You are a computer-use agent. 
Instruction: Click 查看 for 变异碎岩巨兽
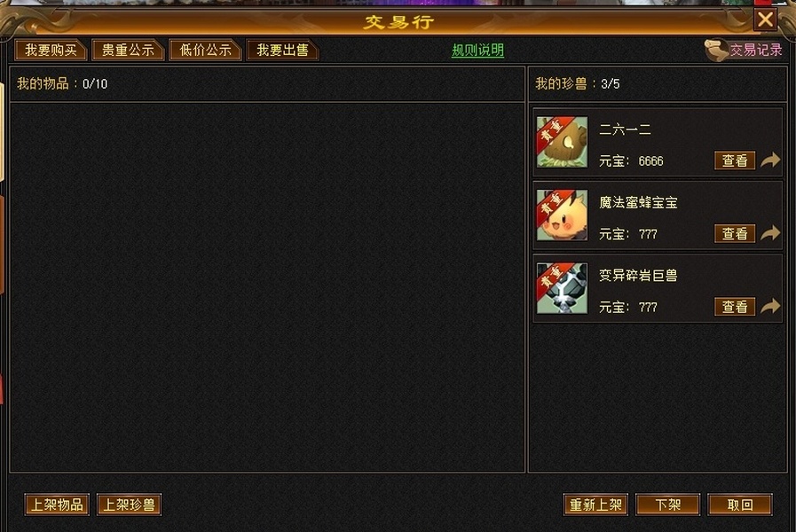click(x=735, y=307)
